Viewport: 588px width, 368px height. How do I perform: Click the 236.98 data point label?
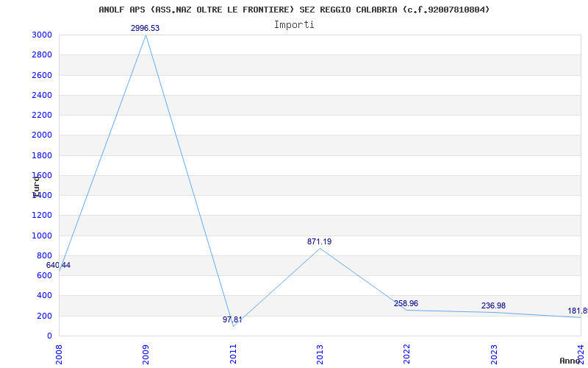[x=493, y=305]
